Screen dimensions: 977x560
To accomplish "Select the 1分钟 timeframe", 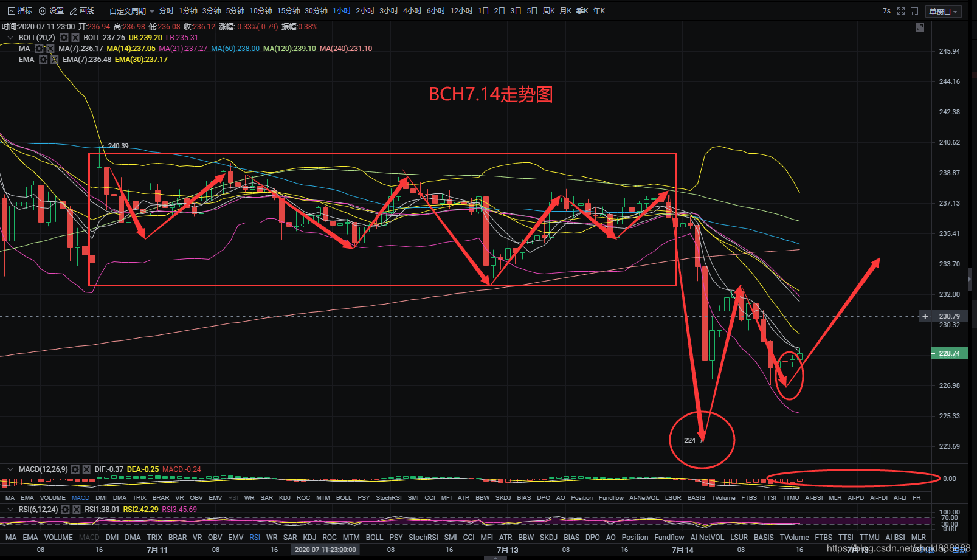I will pos(188,11).
